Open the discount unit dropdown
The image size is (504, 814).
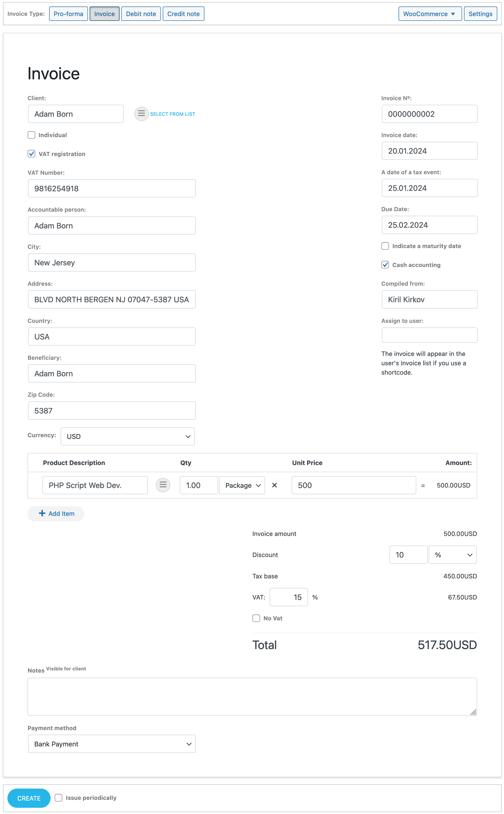[x=452, y=555]
